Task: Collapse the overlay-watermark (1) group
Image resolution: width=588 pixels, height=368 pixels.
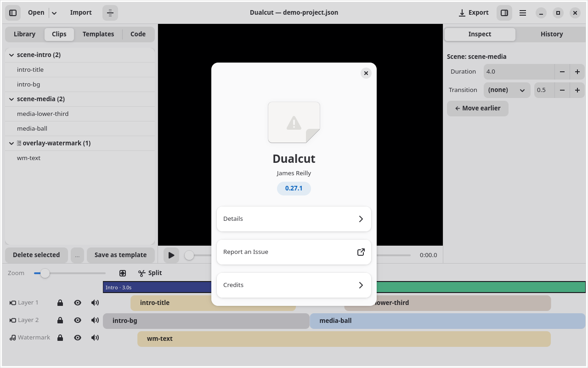Action: 11,144
